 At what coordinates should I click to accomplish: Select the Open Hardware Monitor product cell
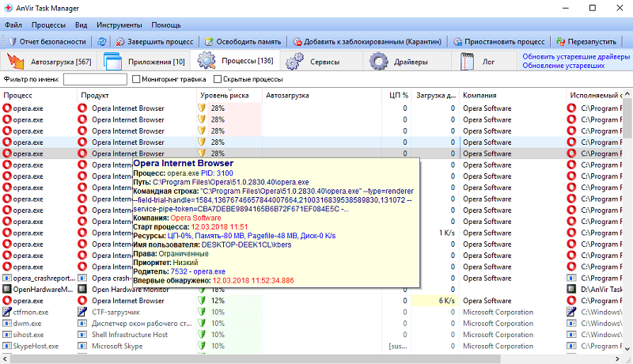(x=130, y=290)
